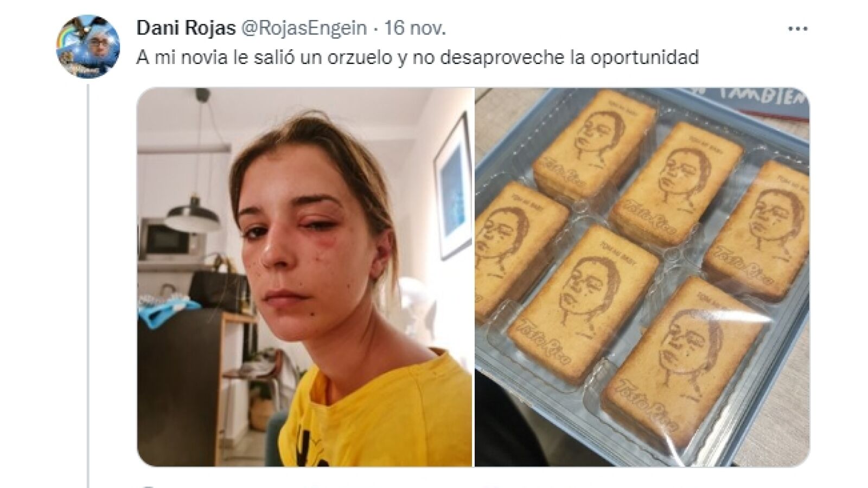Image resolution: width=868 pixels, height=488 pixels.
Task: Click Dani Rojas's round profile avatar
Action: click(88, 46)
